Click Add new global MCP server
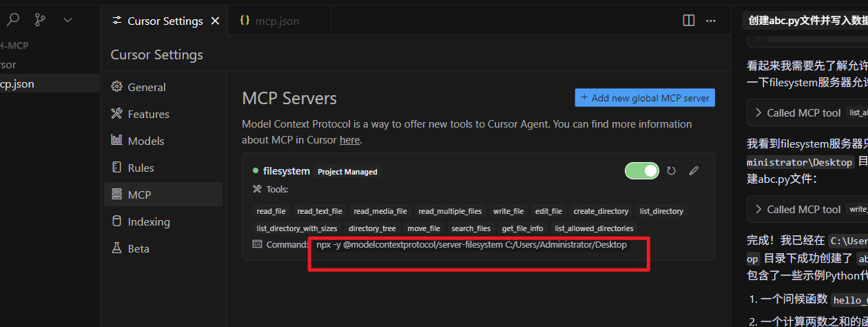Screen dimensions: 868x327 (x=645, y=98)
